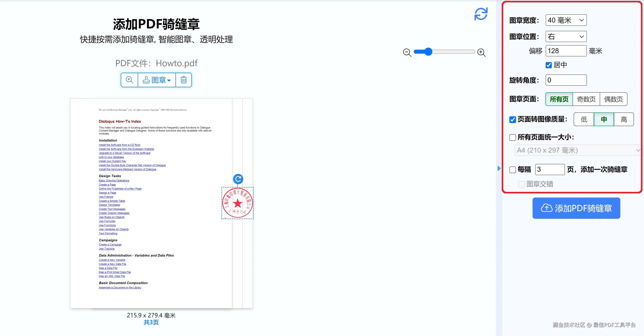Click the trash delete icon
The width and height of the screenshot is (644, 336).
point(184,80)
